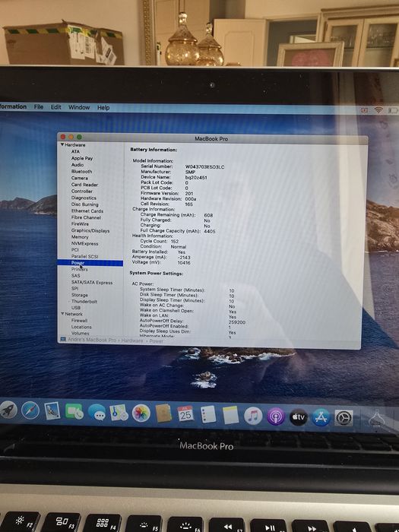Open Contacts book icon in Dock
The width and height of the screenshot is (399, 532).
point(163,413)
